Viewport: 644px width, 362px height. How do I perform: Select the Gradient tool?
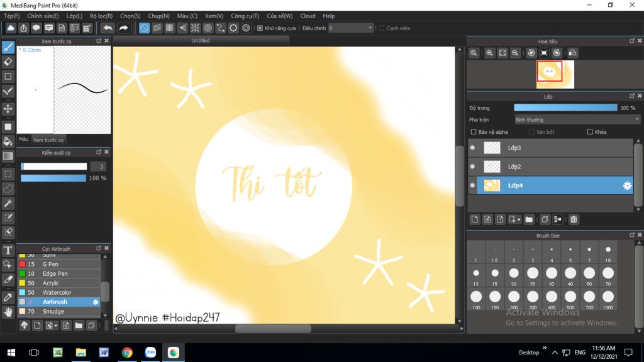tap(8, 156)
